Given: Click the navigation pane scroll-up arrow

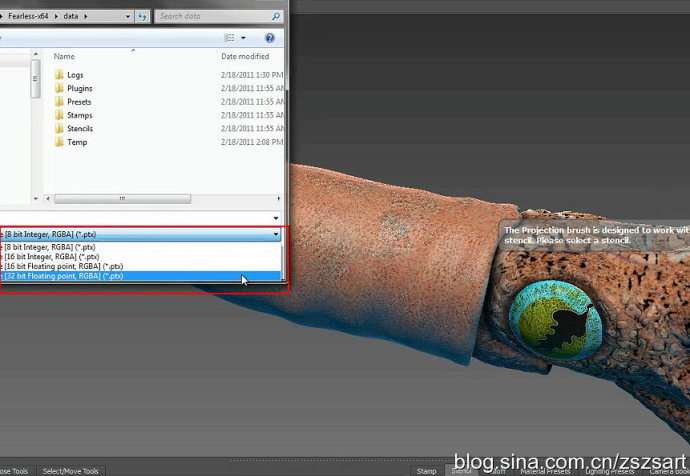Looking at the screenshot, I should click(36, 54).
